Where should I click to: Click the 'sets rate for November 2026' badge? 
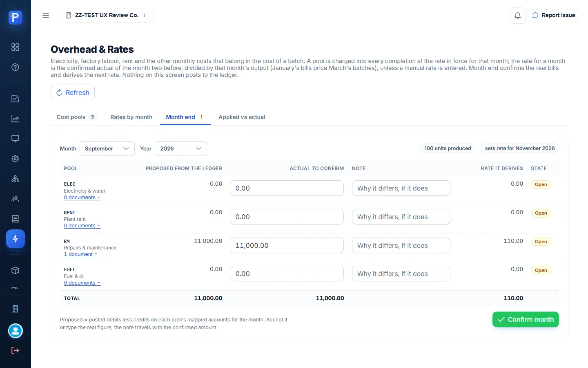(x=520, y=148)
